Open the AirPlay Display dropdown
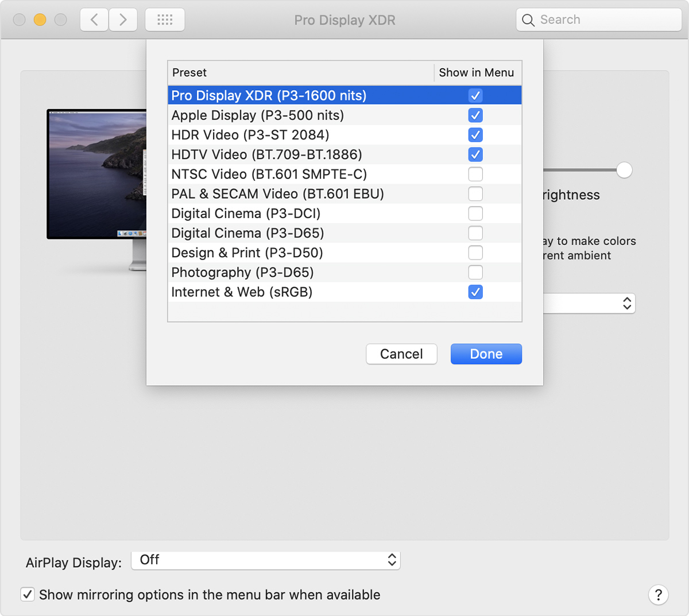Screen dimensions: 689x616 (266, 560)
